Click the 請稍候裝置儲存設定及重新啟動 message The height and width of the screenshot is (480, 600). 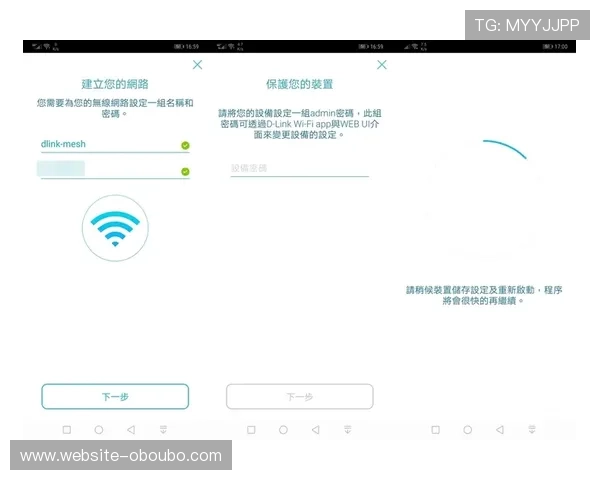[x=484, y=295]
